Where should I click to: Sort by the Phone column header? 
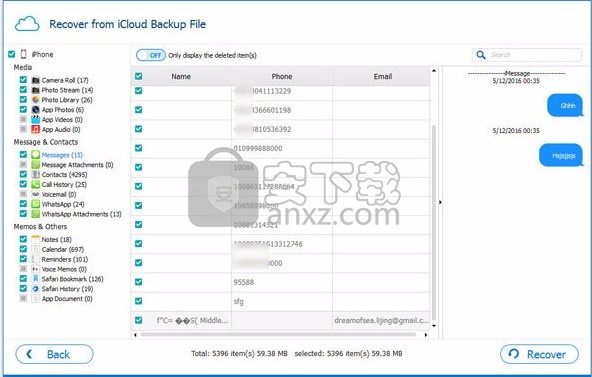282,76
